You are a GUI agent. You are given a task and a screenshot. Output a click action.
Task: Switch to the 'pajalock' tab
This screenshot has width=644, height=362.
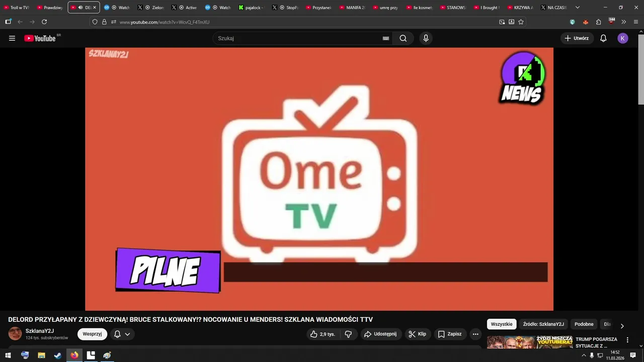[x=252, y=8]
